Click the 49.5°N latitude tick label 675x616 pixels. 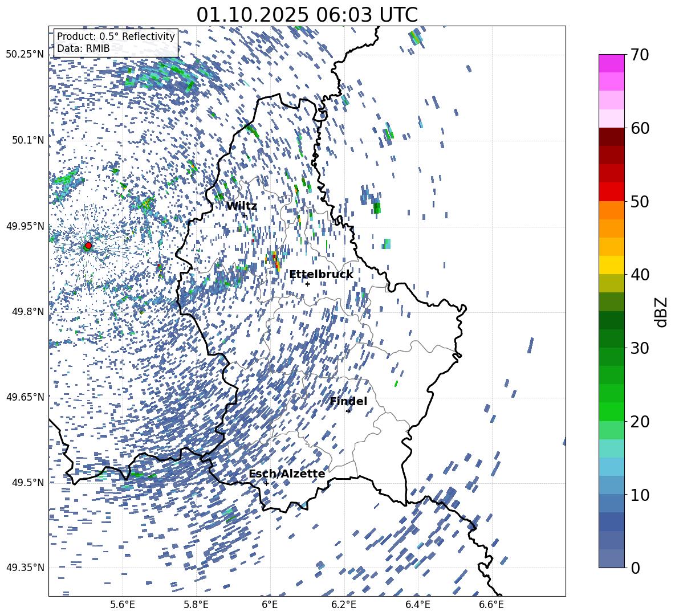[x=28, y=483]
